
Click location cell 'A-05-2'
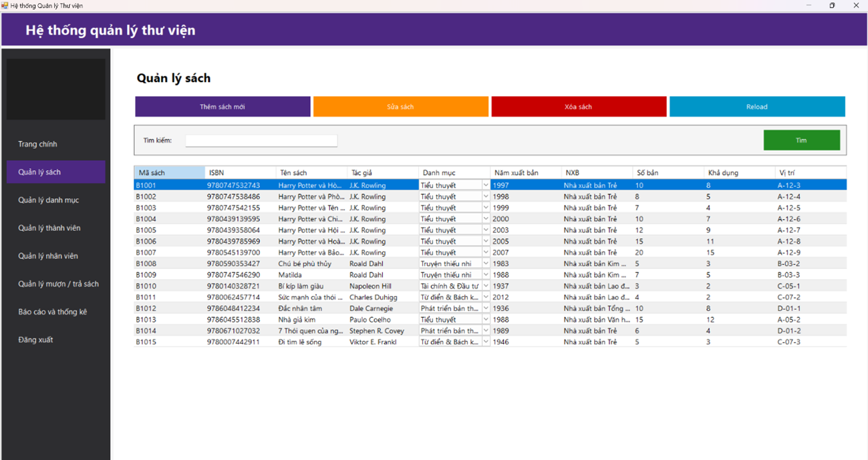[x=811, y=320]
